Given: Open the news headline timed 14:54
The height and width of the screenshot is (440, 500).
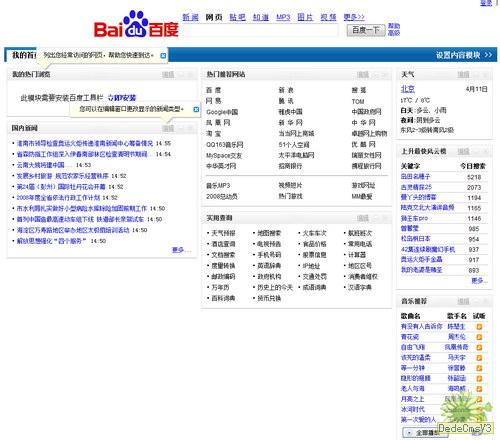Looking at the screenshot, I should pyautogui.click(x=84, y=154).
